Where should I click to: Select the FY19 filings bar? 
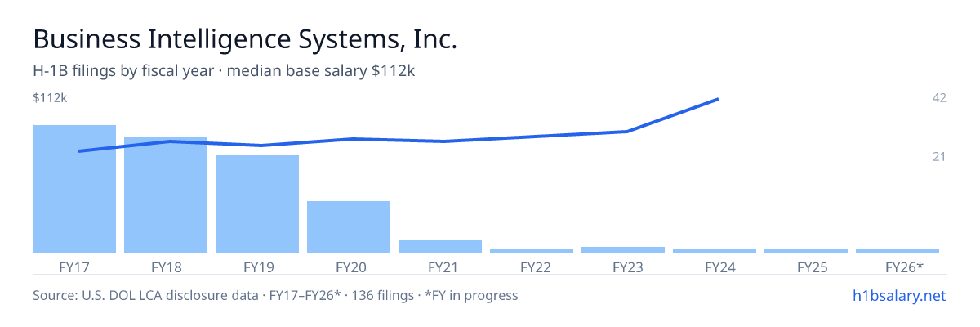257,204
